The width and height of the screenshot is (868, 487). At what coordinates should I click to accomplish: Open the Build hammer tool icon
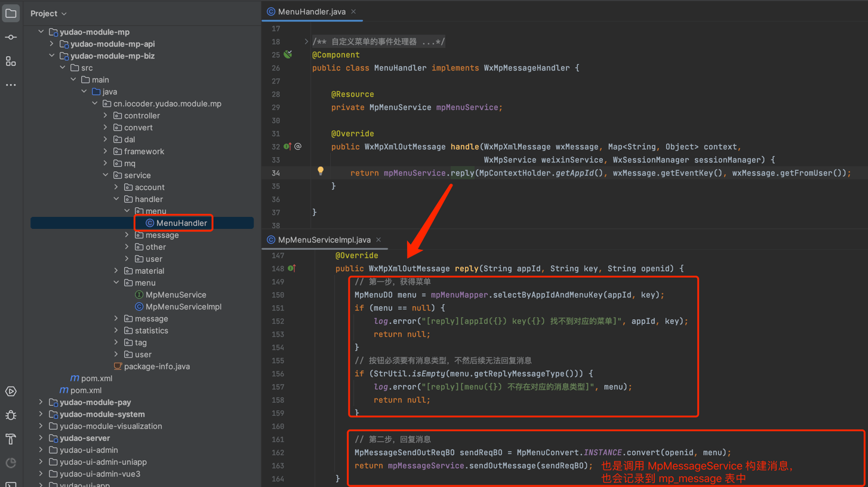11,439
